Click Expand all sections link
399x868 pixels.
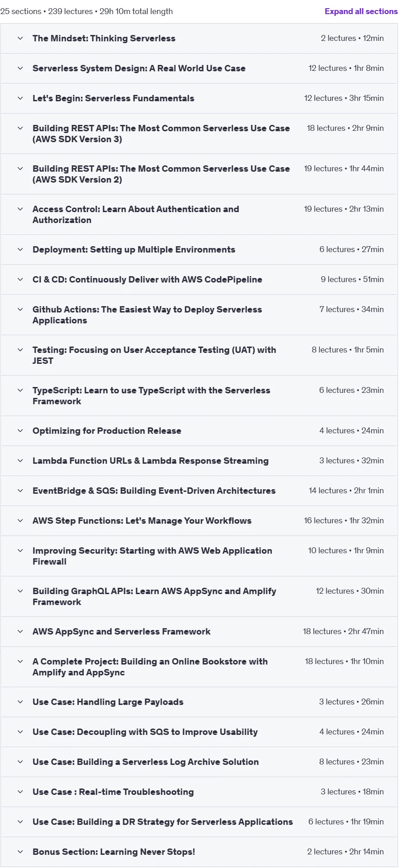(361, 11)
